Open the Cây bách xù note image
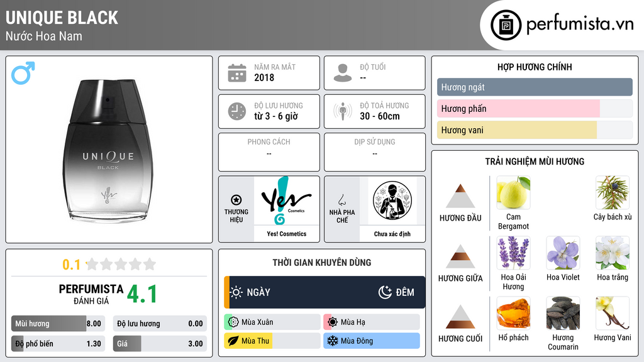 [613, 192]
